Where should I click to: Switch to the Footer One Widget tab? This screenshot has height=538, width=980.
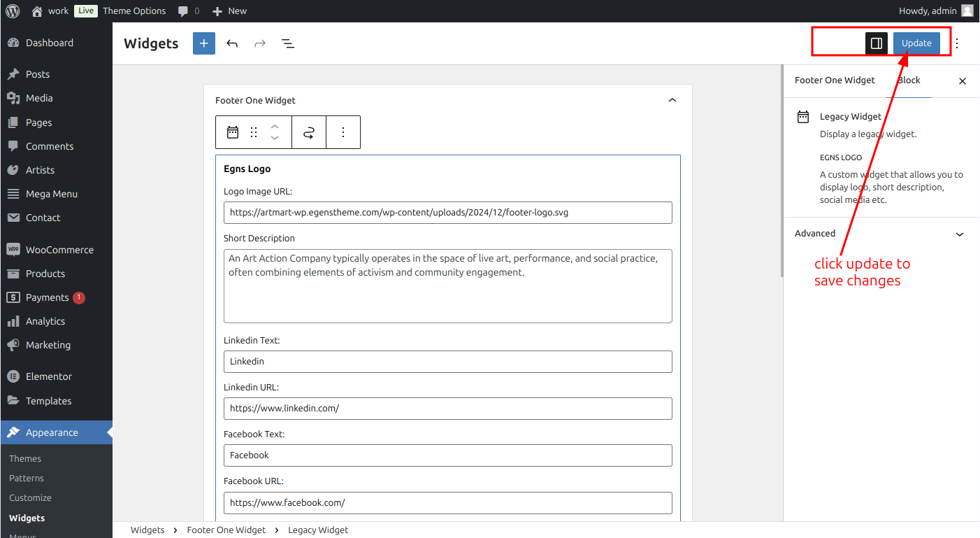coord(835,80)
